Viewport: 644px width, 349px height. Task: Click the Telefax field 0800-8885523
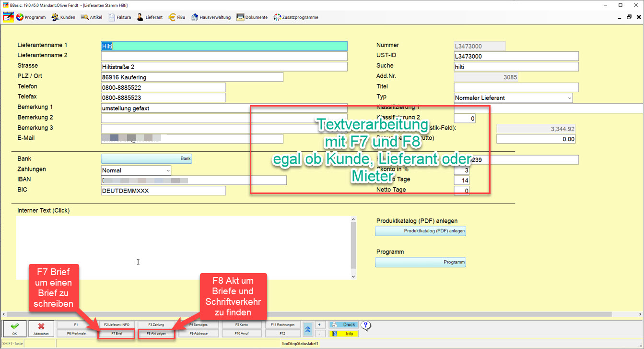(x=163, y=98)
